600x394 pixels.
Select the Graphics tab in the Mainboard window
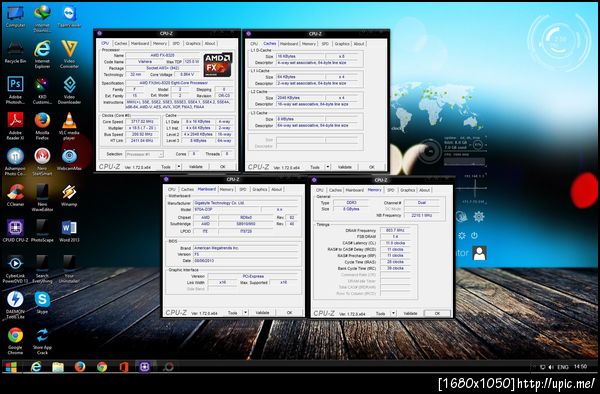259,189
